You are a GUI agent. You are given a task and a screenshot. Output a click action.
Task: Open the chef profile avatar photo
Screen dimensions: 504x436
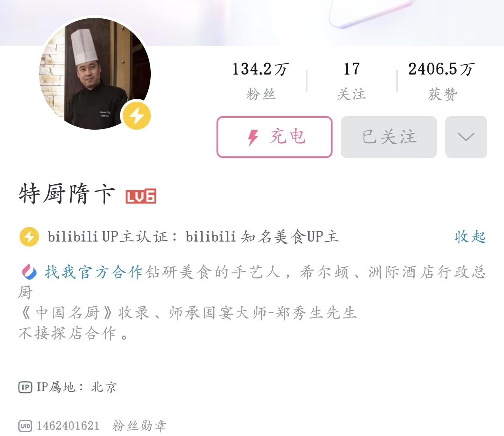point(95,73)
